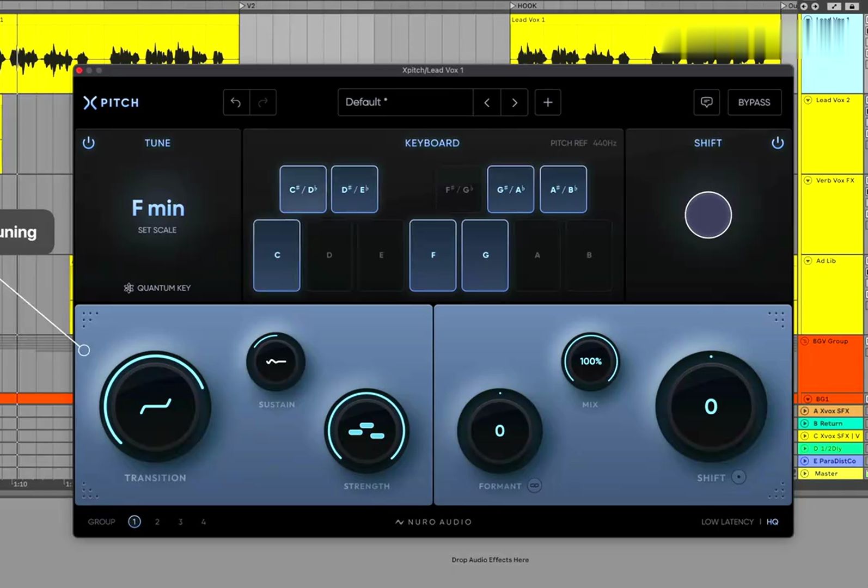Click the Formant knob
The height and width of the screenshot is (588, 868).
(500, 431)
